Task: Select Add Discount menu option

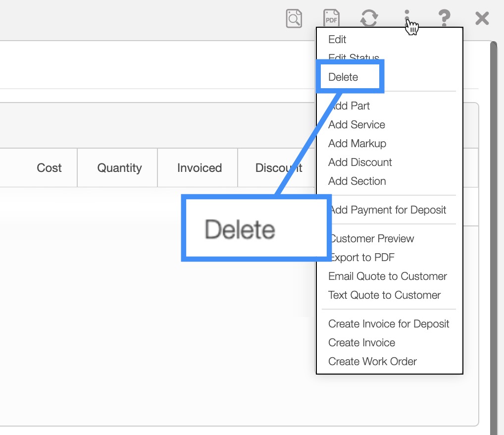Action: tap(360, 163)
